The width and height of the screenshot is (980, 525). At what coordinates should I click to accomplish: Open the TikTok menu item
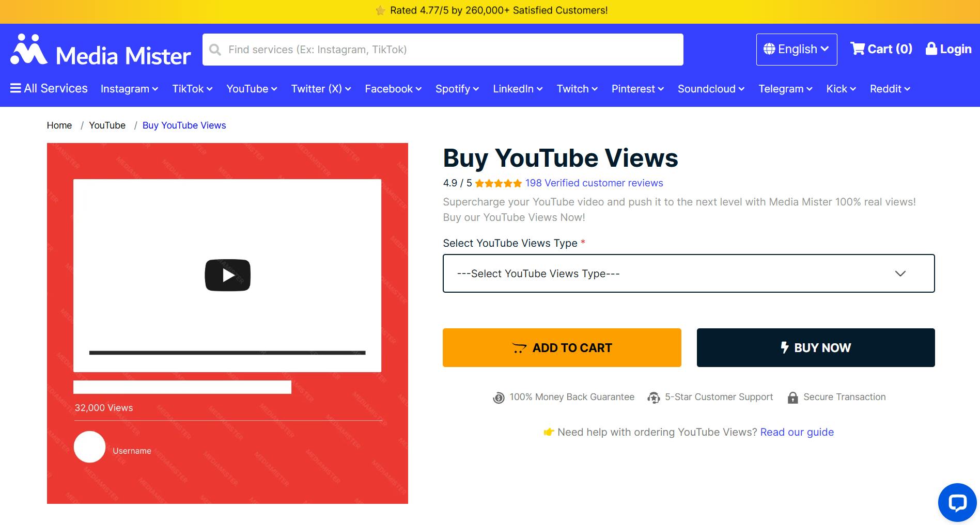pyautogui.click(x=192, y=89)
